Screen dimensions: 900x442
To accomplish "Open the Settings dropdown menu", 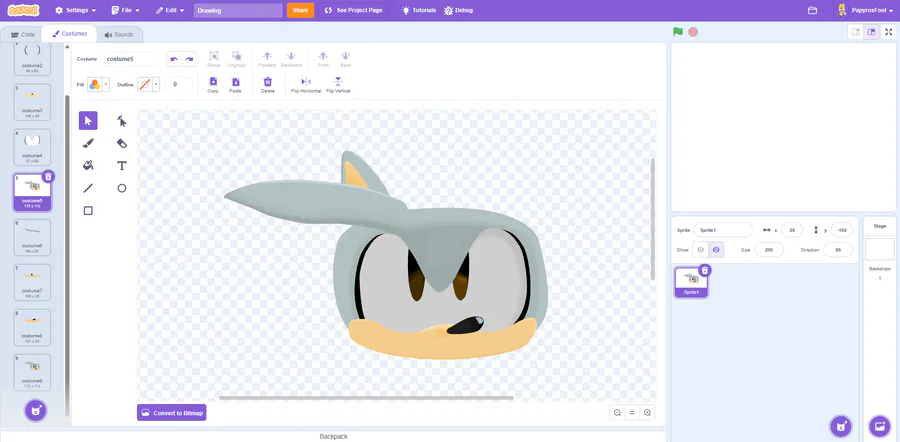I will pyautogui.click(x=75, y=10).
